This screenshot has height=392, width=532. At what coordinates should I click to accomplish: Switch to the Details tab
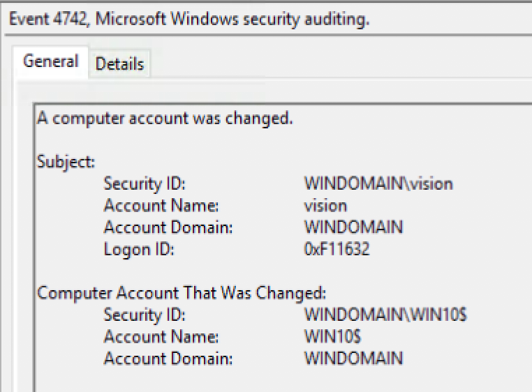point(119,63)
